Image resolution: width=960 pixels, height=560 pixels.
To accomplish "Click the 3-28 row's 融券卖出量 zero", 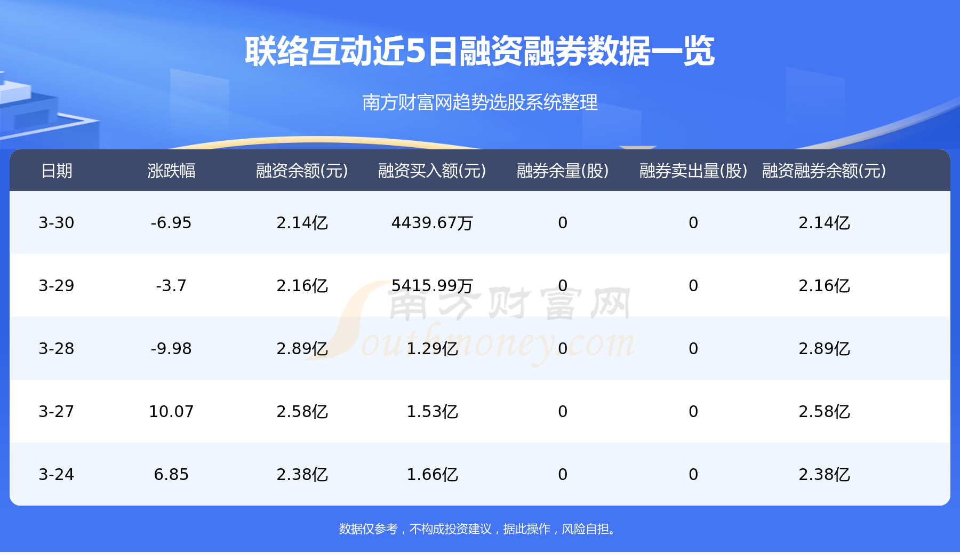I will coord(693,348).
